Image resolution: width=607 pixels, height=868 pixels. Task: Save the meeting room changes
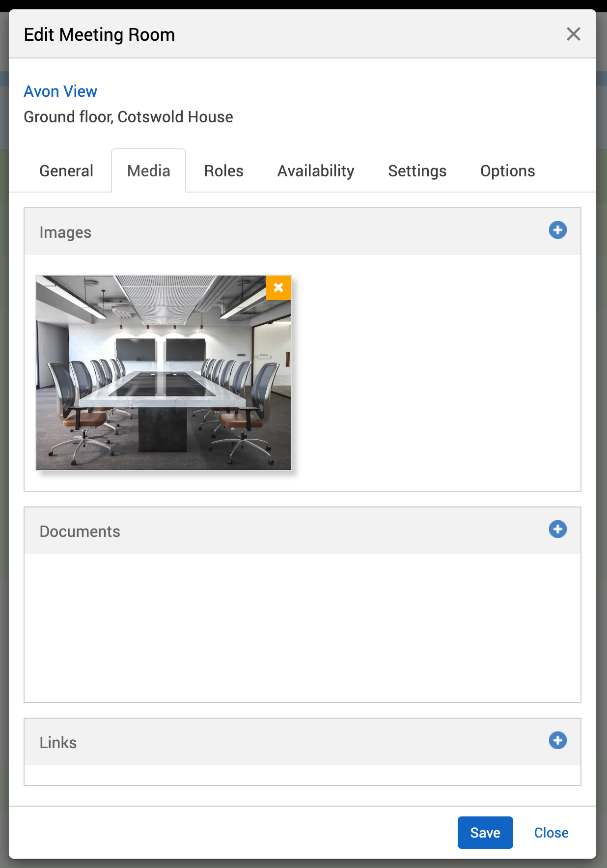coord(485,833)
